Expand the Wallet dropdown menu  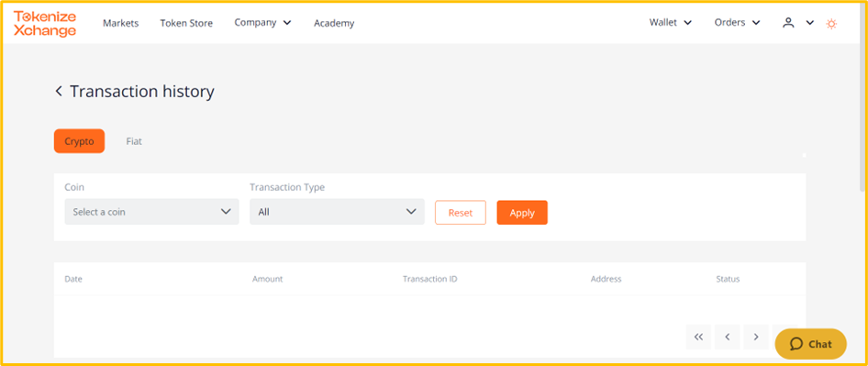click(x=671, y=23)
